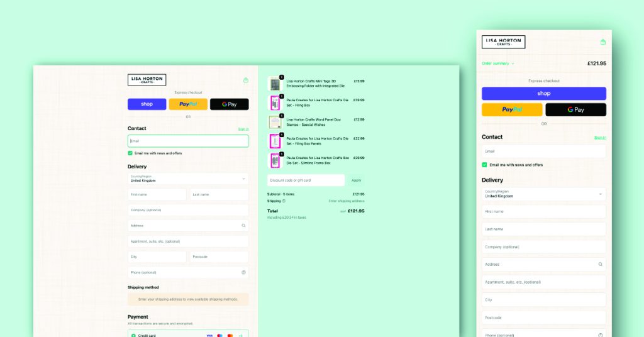Click phone help icon in mobile checkout

coord(601,335)
